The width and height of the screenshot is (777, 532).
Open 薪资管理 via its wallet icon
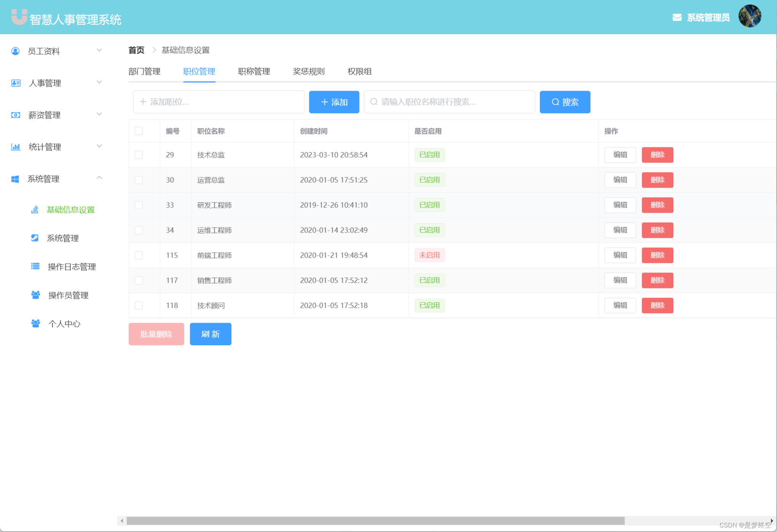[15, 115]
